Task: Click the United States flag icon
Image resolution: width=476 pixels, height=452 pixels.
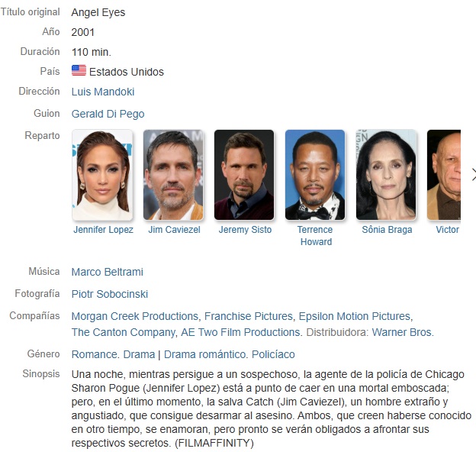Action: 79,70
